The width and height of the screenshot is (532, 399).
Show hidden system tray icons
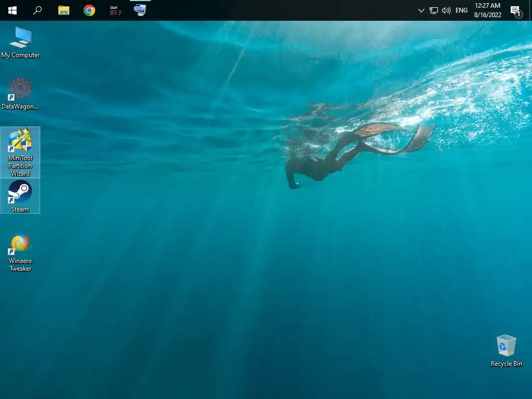point(421,10)
